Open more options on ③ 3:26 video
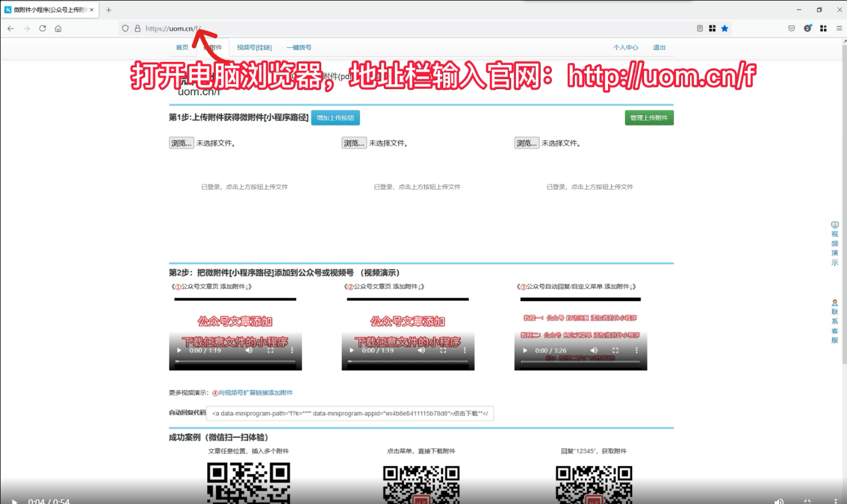This screenshot has width=847, height=504. coord(637,351)
